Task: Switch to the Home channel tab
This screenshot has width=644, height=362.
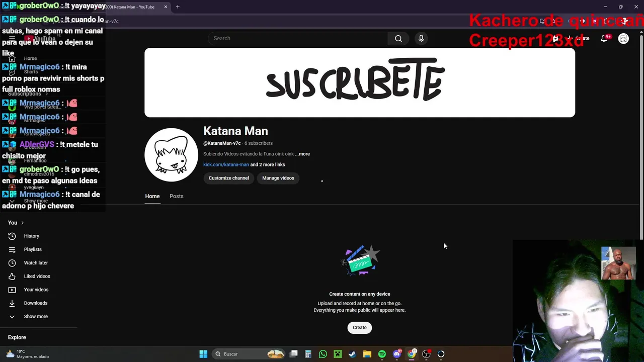Action: [x=152, y=196]
